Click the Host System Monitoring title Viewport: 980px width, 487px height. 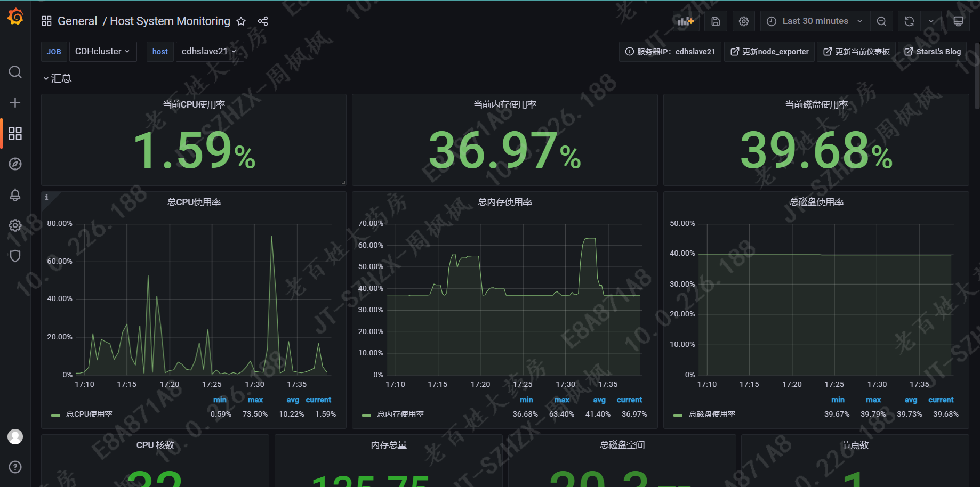(x=170, y=21)
